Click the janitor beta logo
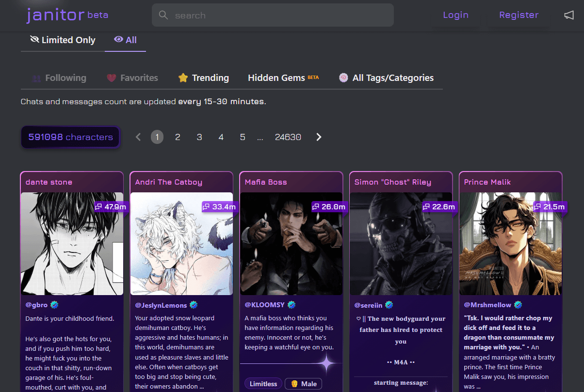 coord(67,15)
